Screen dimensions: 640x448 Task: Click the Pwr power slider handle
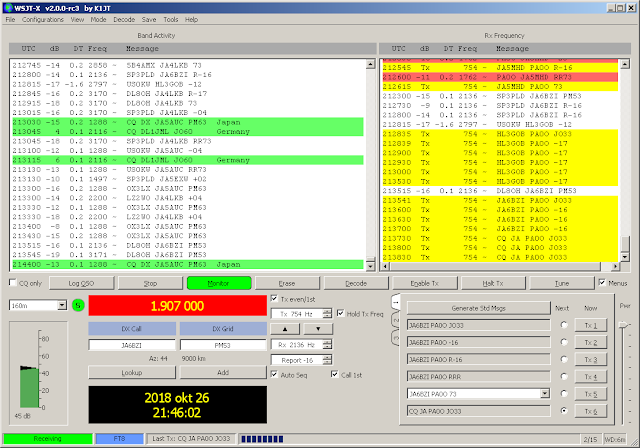tap(623, 325)
